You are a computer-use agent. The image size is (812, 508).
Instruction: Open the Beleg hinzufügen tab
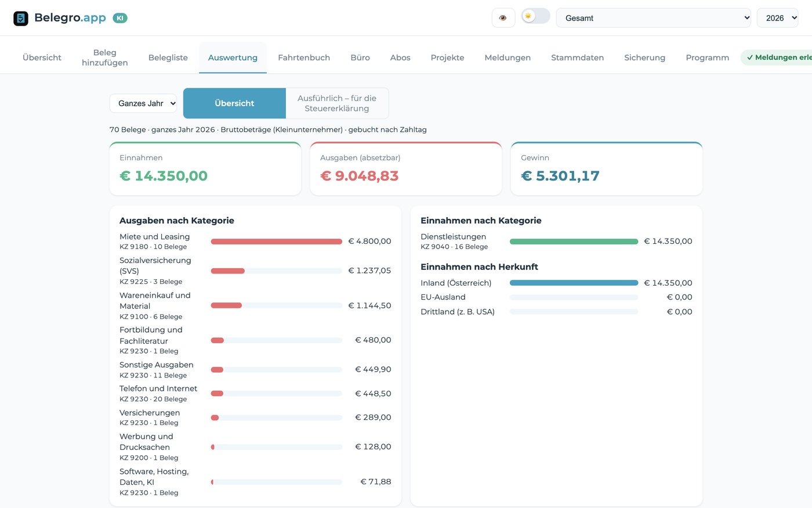click(x=105, y=57)
